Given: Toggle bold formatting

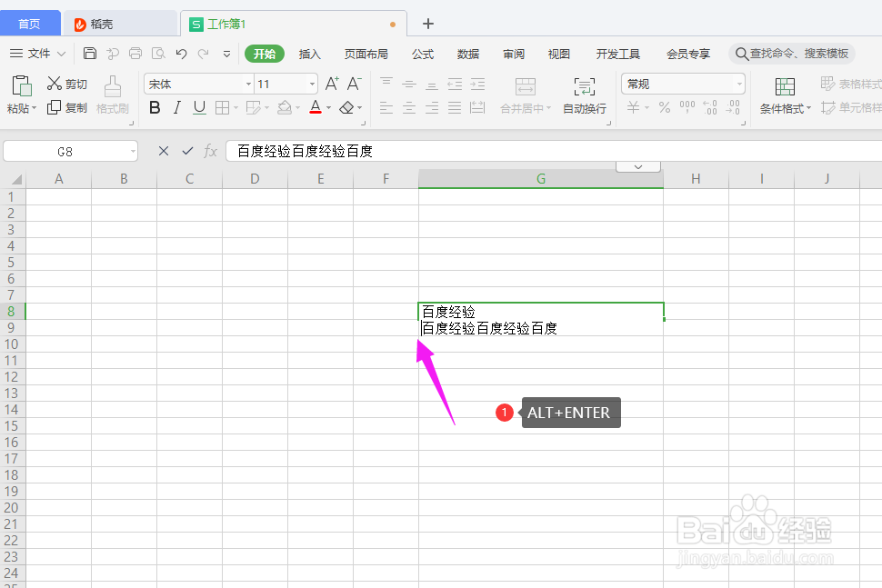Looking at the screenshot, I should (x=155, y=107).
